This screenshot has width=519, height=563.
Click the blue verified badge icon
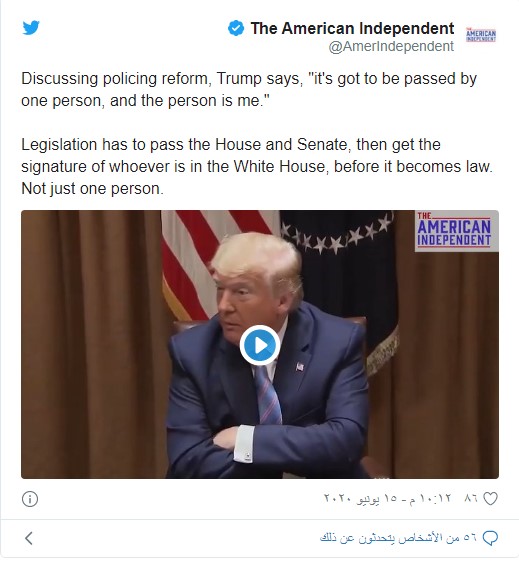click(x=236, y=28)
